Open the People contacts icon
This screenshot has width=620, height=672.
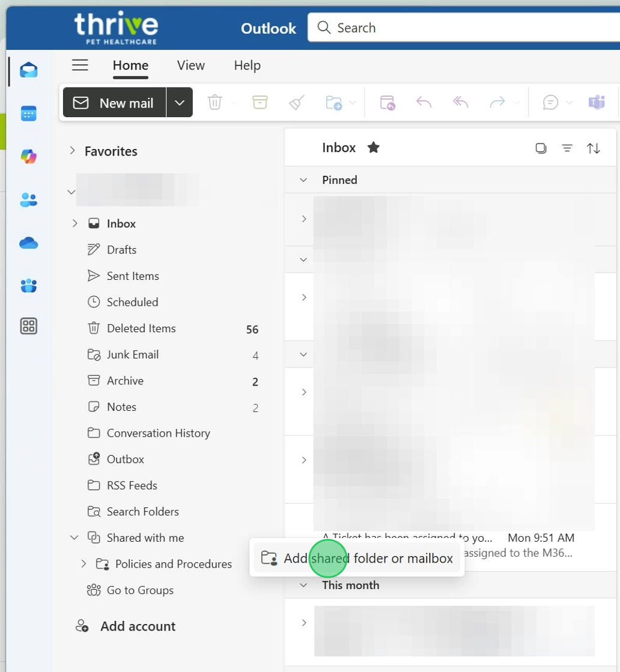[x=28, y=200]
